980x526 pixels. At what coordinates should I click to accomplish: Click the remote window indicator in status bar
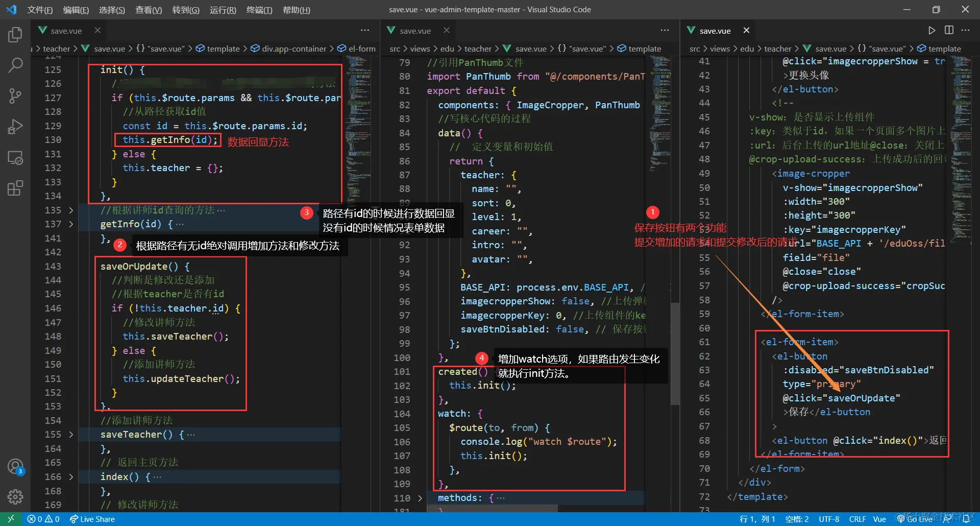point(11,519)
